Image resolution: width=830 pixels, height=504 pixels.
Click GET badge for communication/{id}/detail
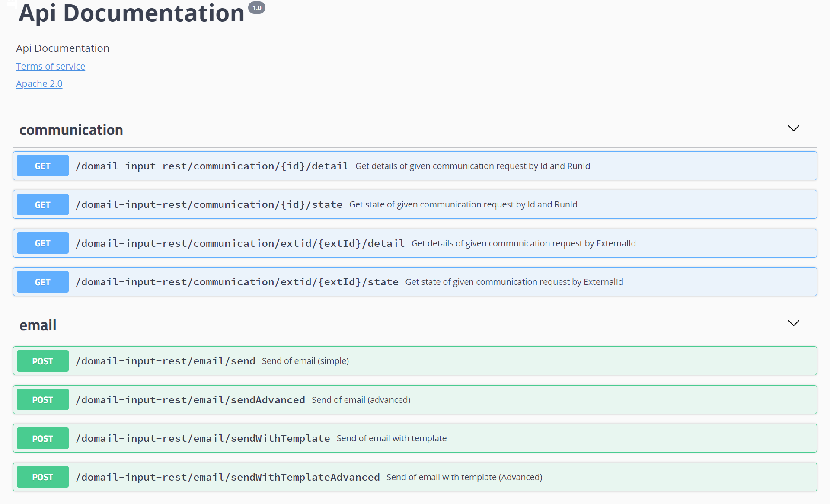(x=43, y=166)
